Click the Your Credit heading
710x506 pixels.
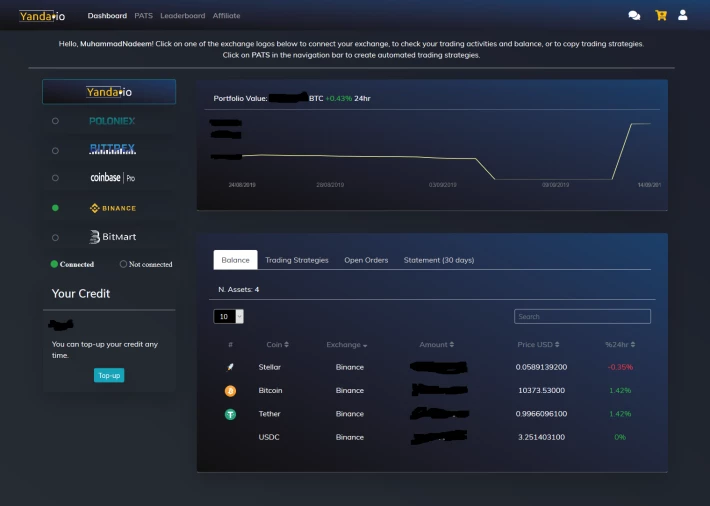pyautogui.click(x=81, y=294)
